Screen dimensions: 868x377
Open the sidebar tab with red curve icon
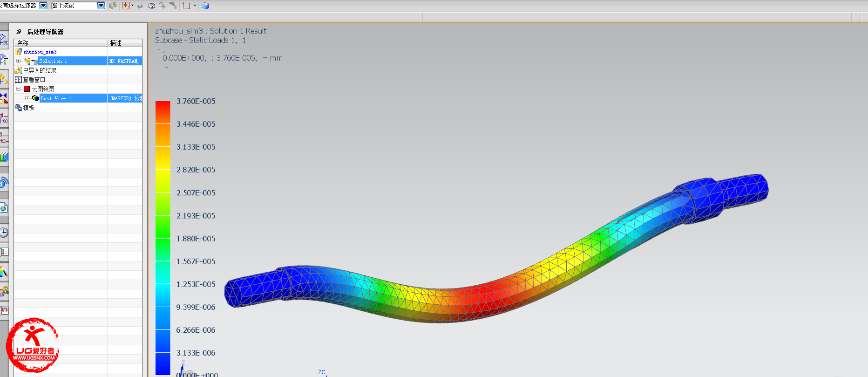click(4, 138)
